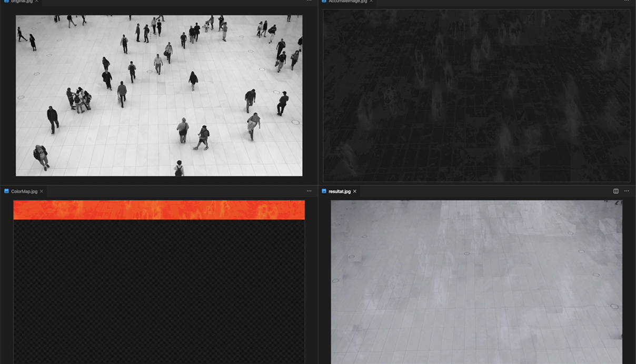
Task: Switch to the ColorMap.jpg tab
Action: (24, 191)
